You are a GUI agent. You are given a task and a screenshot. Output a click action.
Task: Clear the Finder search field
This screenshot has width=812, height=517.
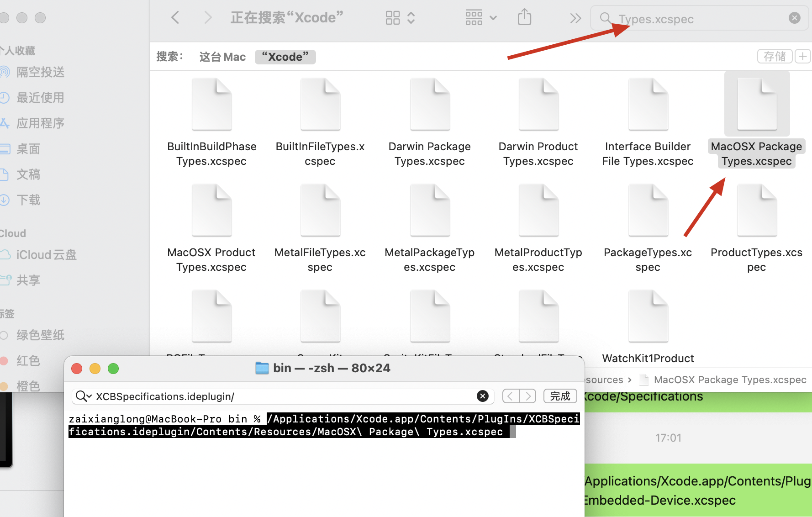point(795,18)
